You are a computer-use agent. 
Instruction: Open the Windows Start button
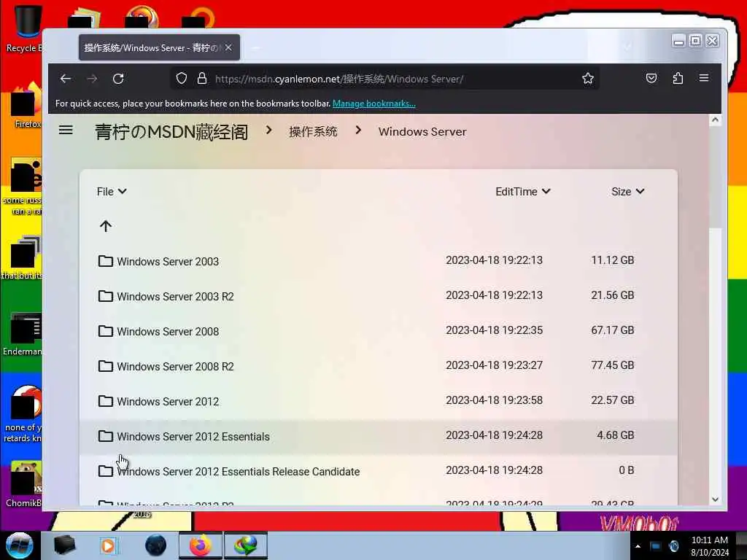19,545
